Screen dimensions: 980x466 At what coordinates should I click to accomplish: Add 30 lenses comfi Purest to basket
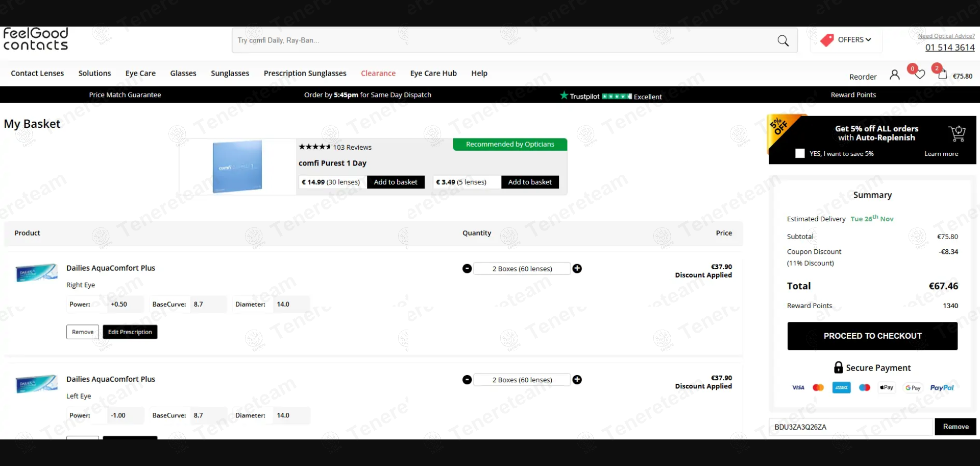click(396, 182)
